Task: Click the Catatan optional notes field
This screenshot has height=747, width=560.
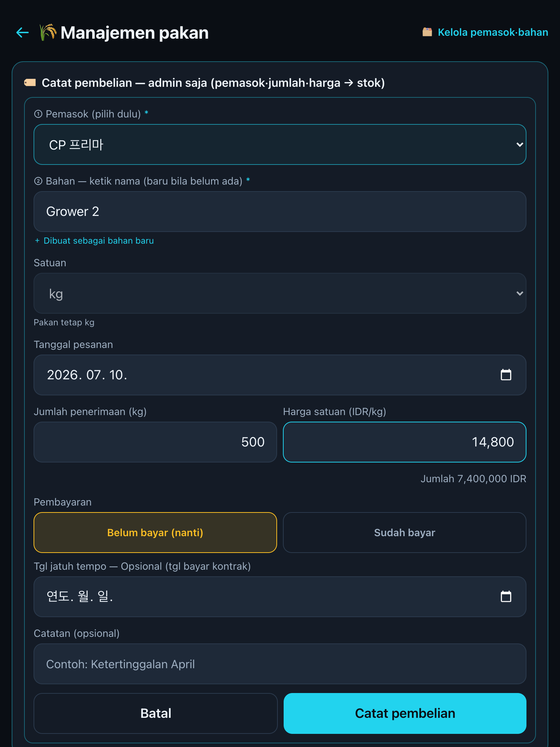Action: coord(280,664)
